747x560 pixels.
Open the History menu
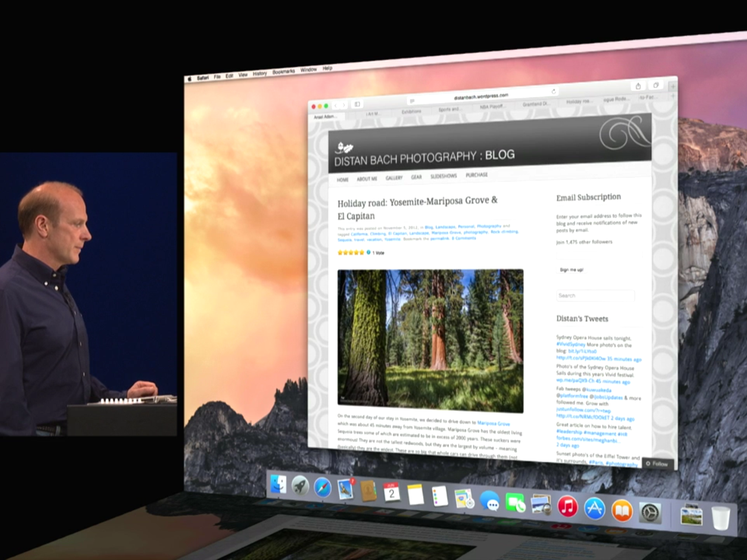point(259,73)
